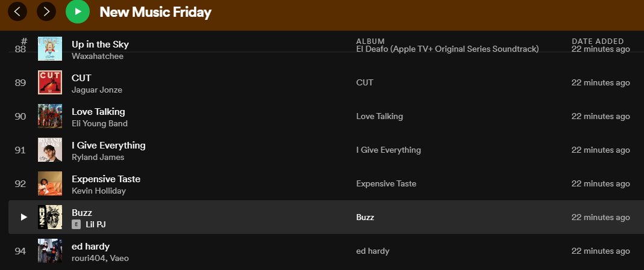Click the Love Talking cover art
The width and height of the screenshot is (644, 270).
50,116
